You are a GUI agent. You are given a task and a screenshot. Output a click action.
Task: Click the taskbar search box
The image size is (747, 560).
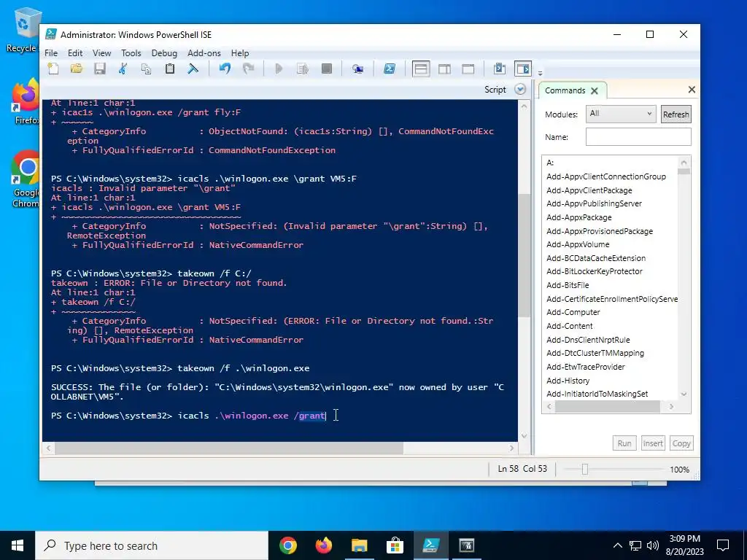[x=152, y=545]
